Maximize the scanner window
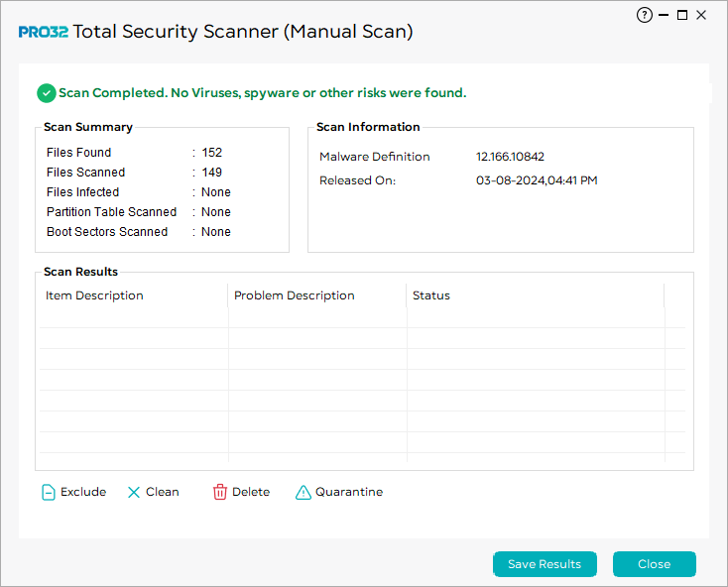 (682, 15)
